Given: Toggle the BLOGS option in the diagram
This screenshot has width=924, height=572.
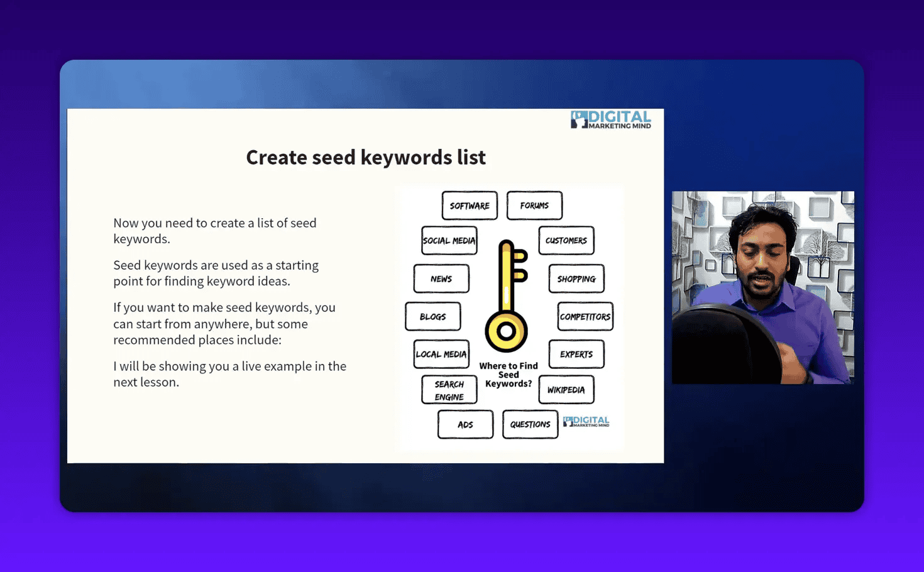Looking at the screenshot, I should [432, 316].
